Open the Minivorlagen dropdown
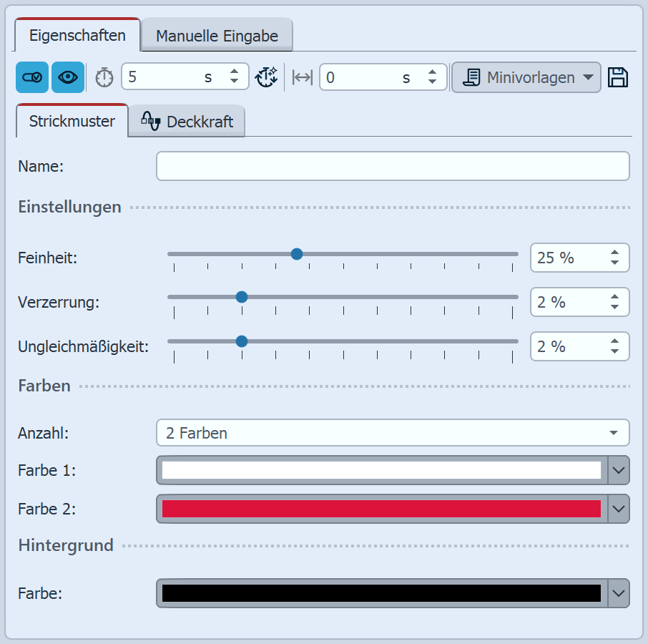 coord(526,77)
